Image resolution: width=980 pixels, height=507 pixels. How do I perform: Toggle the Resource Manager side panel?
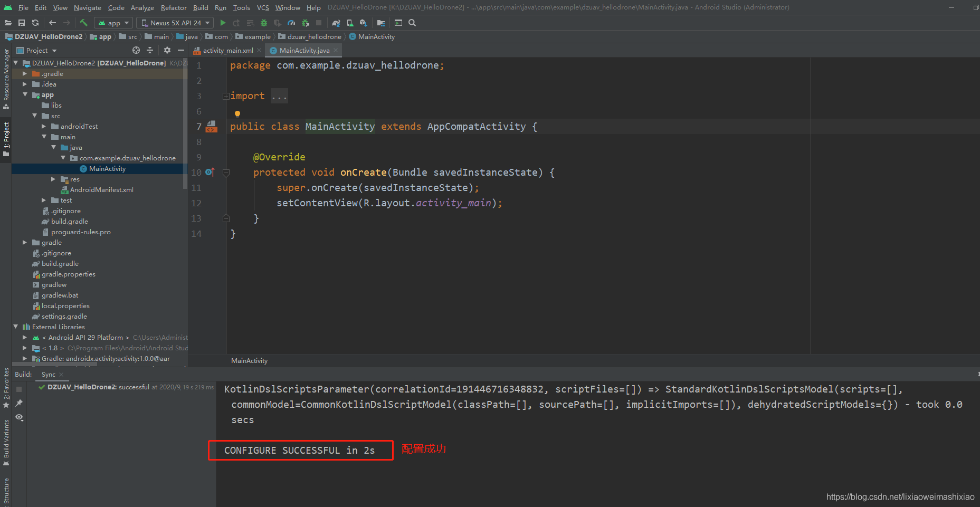point(6,78)
